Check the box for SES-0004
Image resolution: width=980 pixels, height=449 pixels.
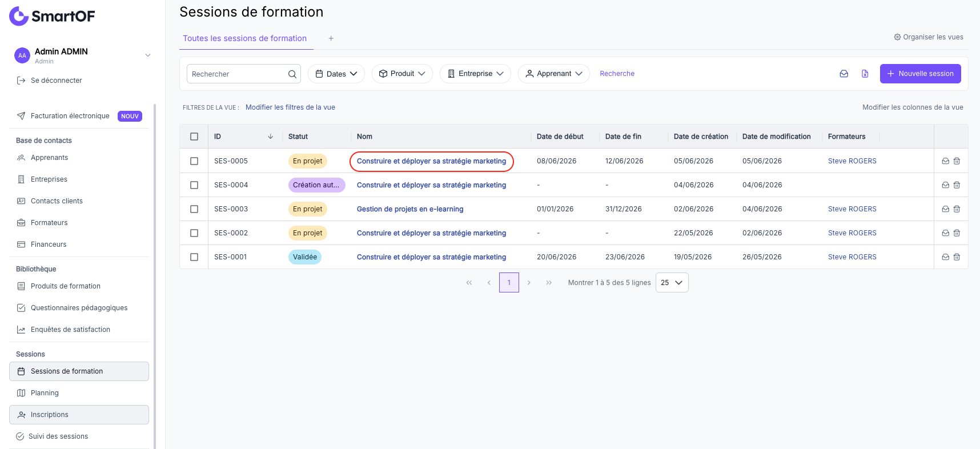pos(194,185)
